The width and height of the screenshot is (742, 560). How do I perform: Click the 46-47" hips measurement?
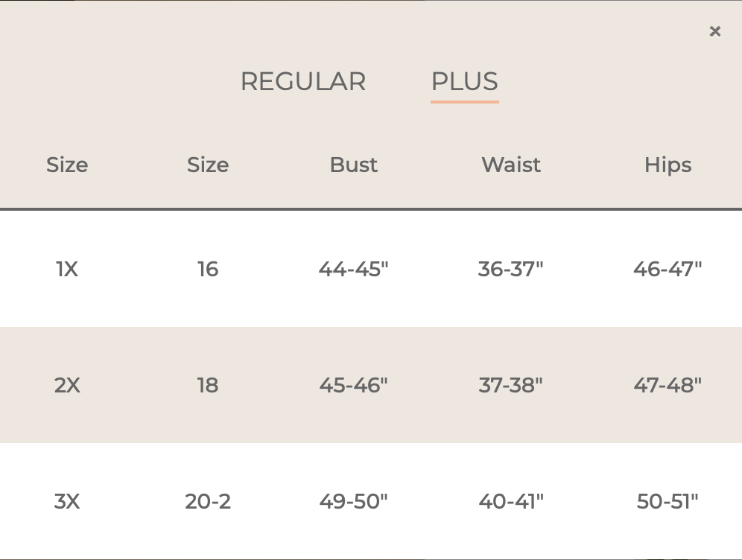click(668, 269)
